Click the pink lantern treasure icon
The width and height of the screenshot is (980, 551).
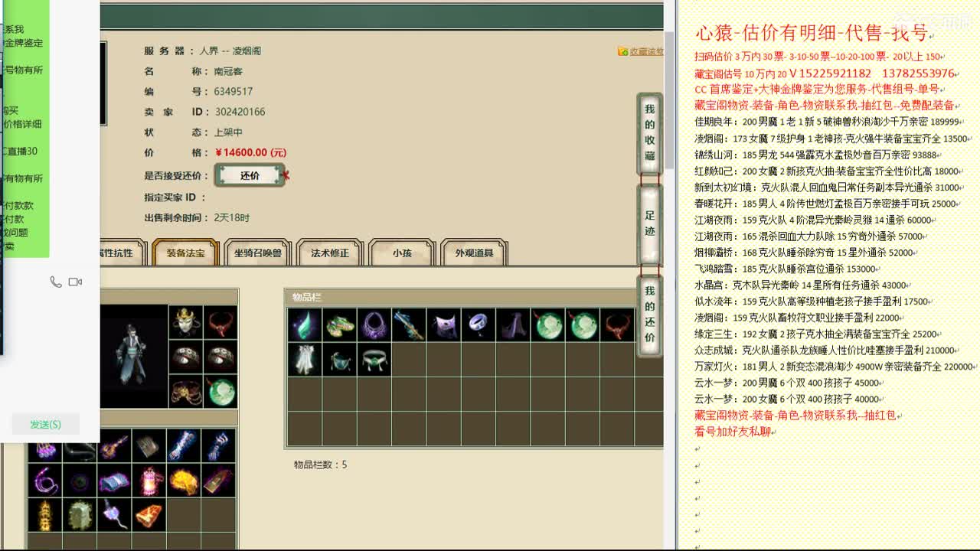pyautogui.click(x=149, y=481)
